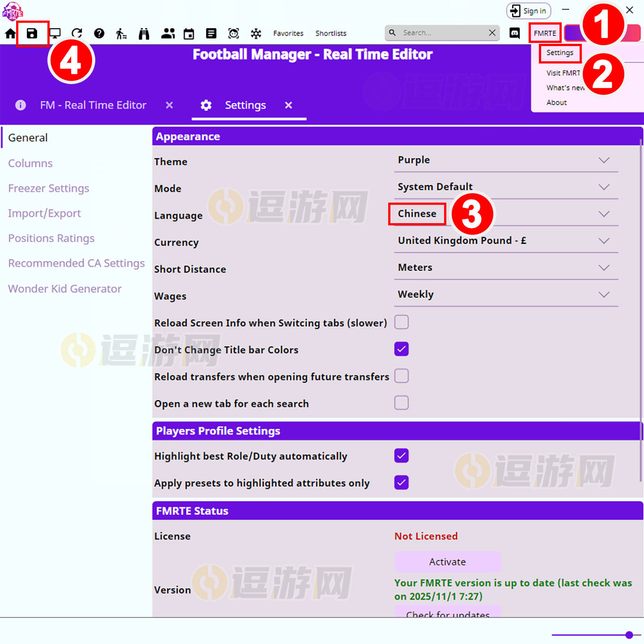
Task: Click the monitor screen icon in toolbar
Action: click(x=55, y=34)
